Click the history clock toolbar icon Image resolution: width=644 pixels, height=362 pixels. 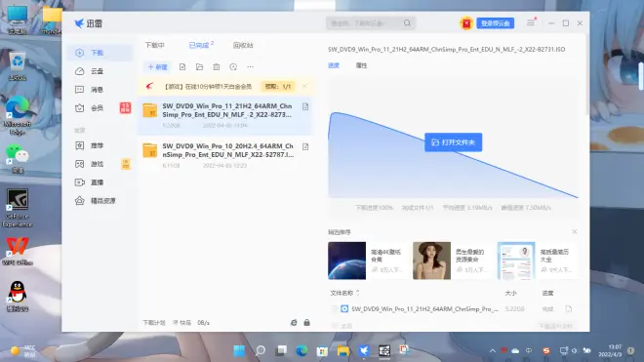[233, 67]
